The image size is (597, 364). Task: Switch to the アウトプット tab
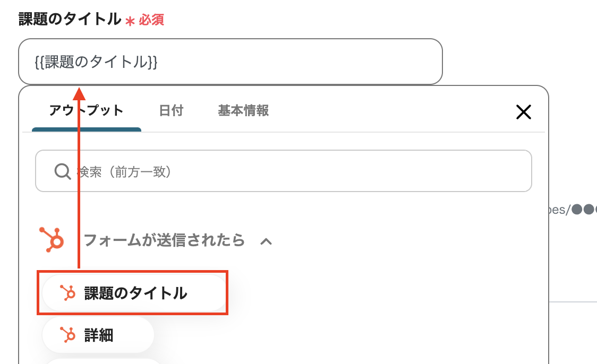point(86,110)
